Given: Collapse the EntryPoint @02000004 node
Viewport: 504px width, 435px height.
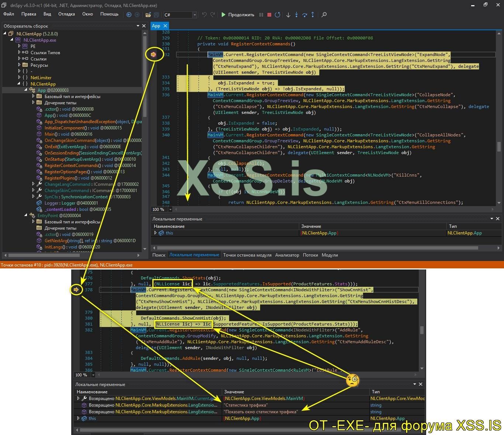Looking at the screenshot, I should [x=26, y=216].
